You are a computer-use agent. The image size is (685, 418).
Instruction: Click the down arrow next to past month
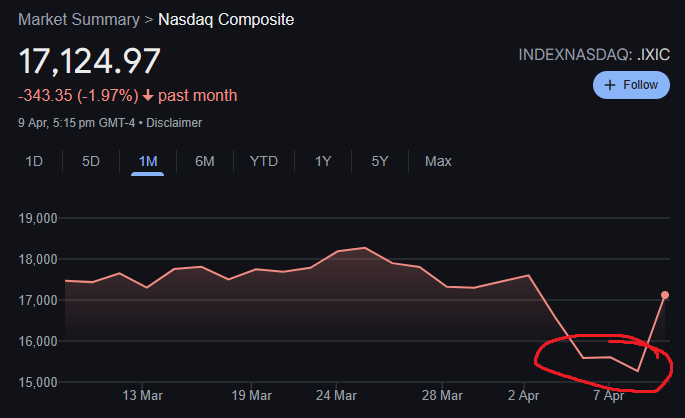coord(148,96)
